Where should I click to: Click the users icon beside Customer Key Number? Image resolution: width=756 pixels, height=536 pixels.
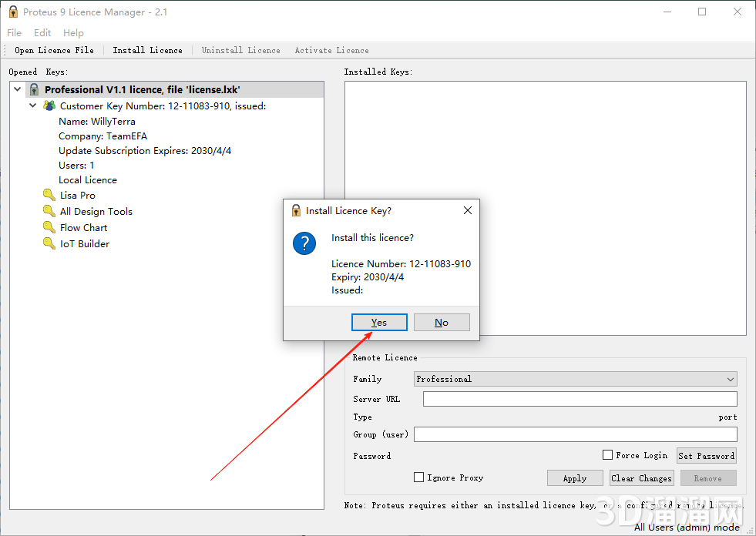tap(49, 106)
